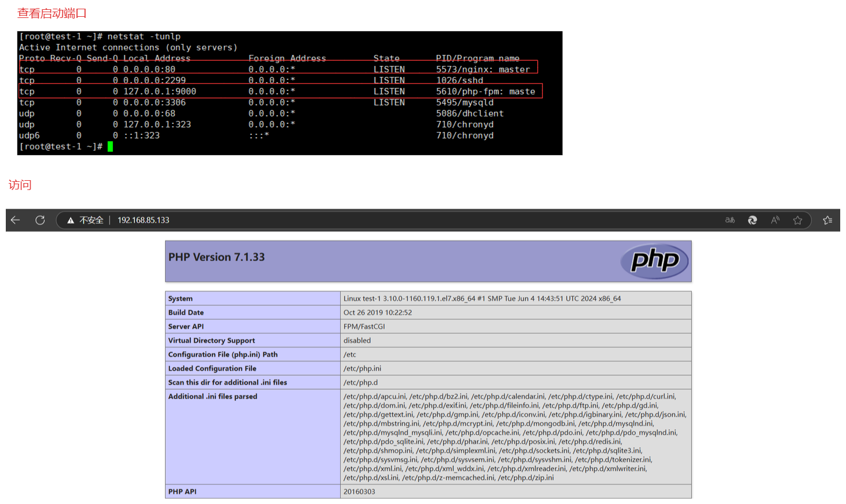Select the PID/Program name column header

pos(477,59)
